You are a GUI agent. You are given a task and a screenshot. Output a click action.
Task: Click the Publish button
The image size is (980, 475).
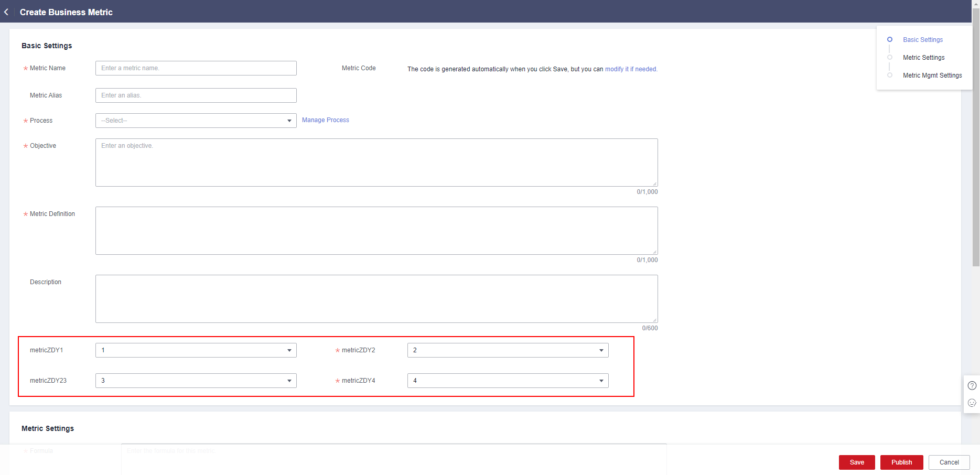click(x=902, y=462)
